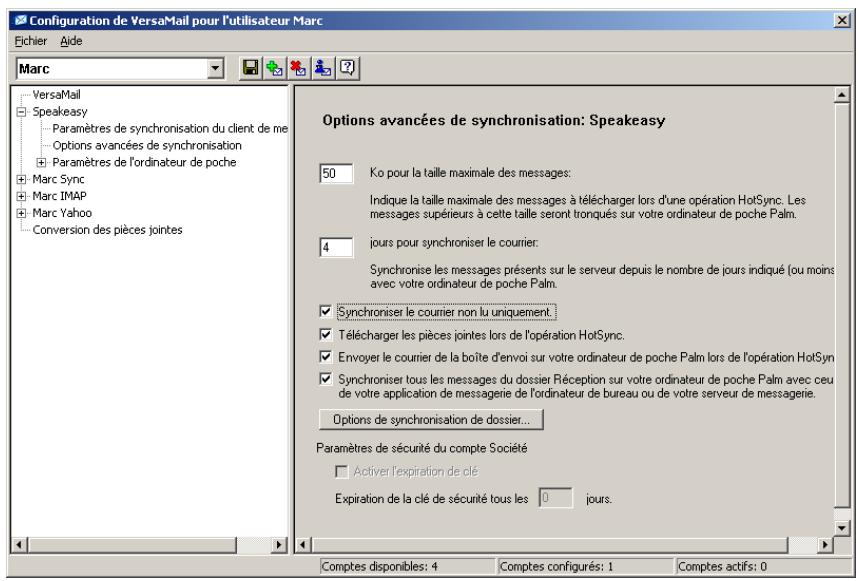Image resolution: width=859 pixels, height=581 pixels.
Task: Uncheck Synchroniser le courrier non lu uniquement
Action: [325, 312]
